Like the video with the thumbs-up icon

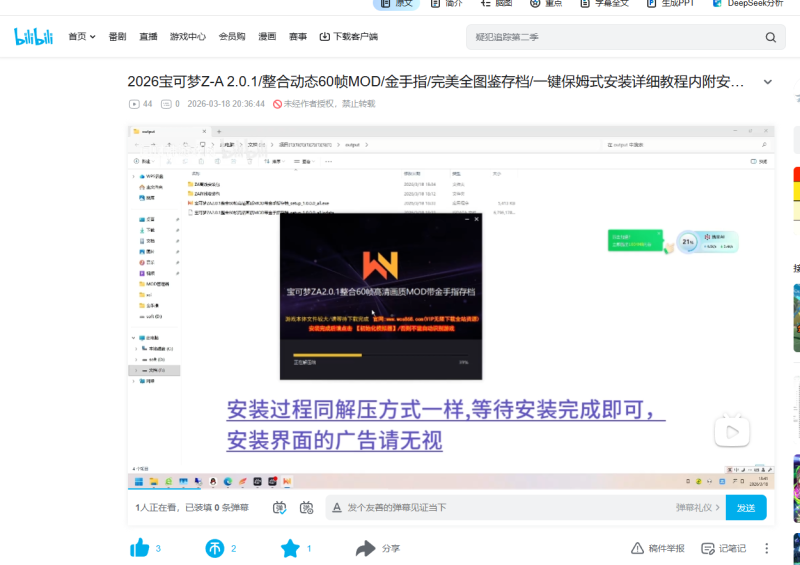(139, 548)
